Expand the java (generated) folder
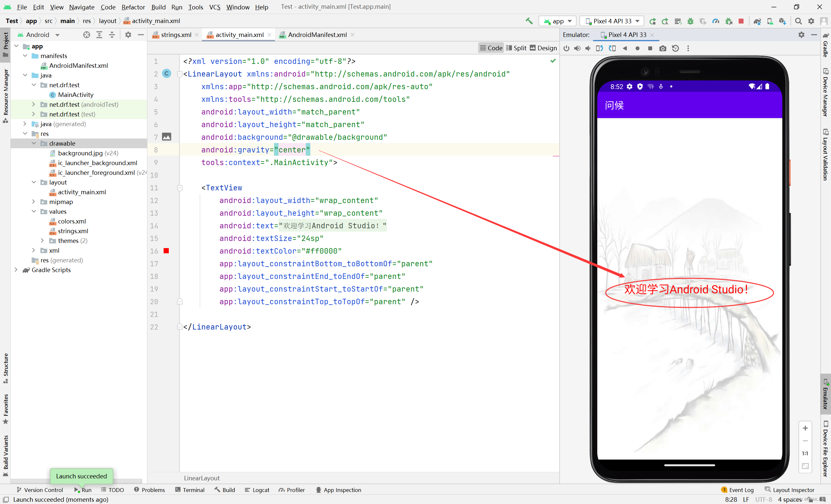831x504 pixels. tap(25, 124)
